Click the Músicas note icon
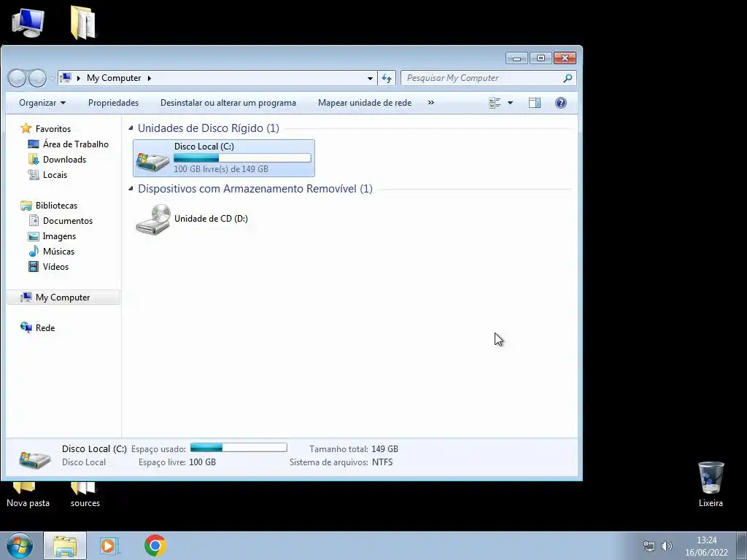 pyautogui.click(x=34, y=252)
